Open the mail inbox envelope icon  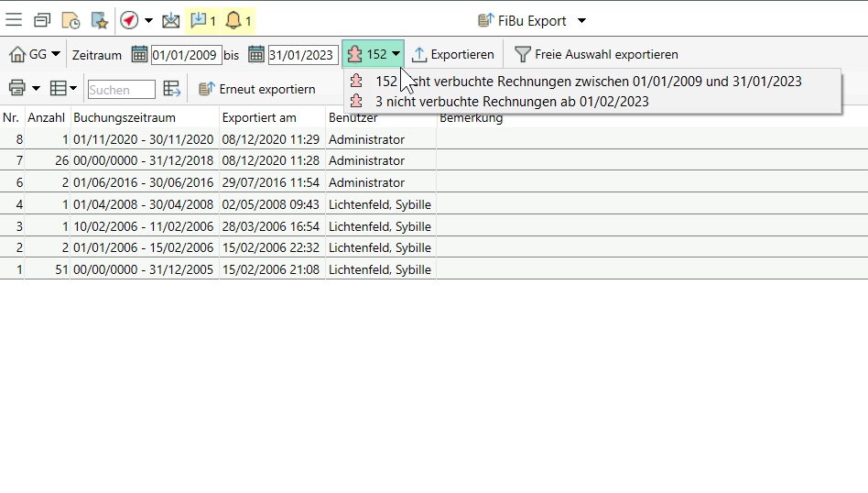click(x=170, y=20)
